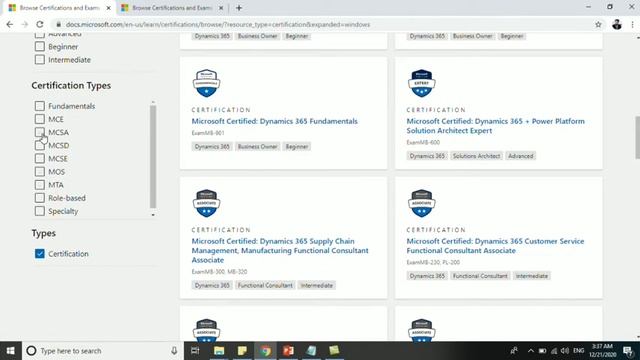Uncheck the Certification type checkbox
Viewport: 640px width, 360px height.
click(40, 253)
